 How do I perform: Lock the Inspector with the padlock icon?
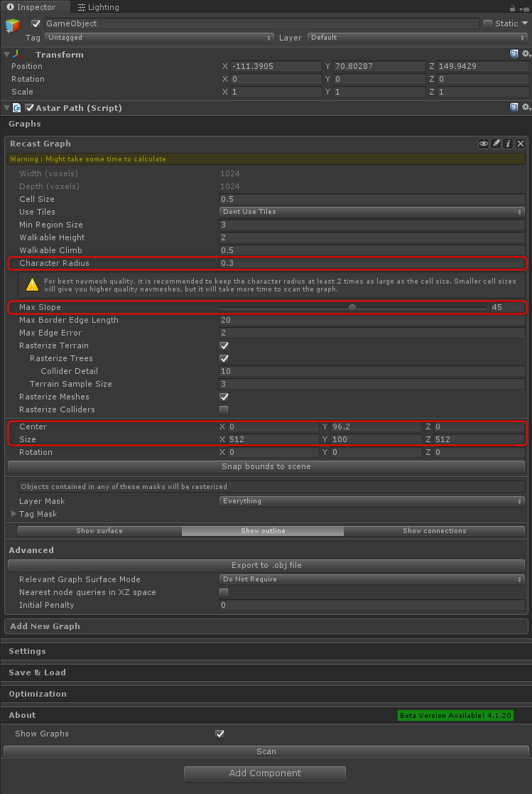(x=513, y=7)
